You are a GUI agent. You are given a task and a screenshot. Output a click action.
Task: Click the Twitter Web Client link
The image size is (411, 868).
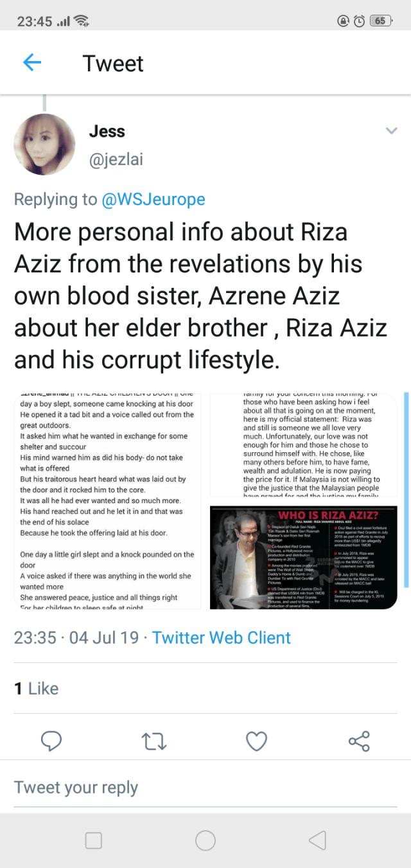click(222, 638)
